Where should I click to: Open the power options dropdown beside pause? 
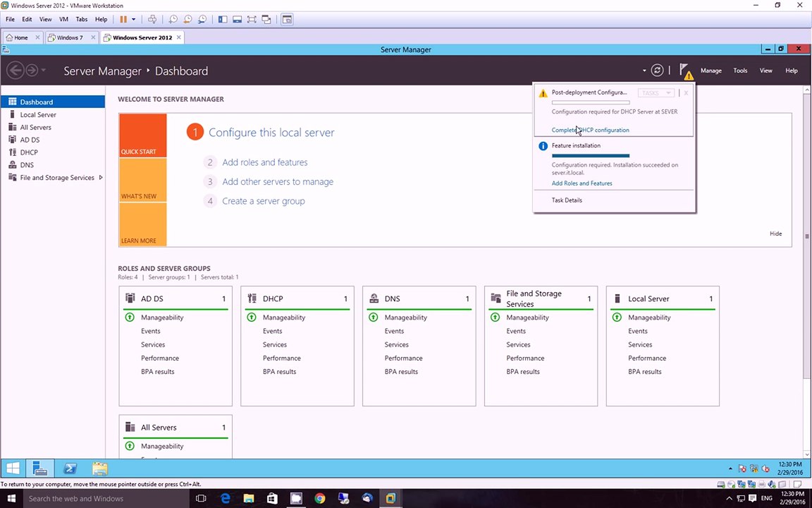pos(134,19)
